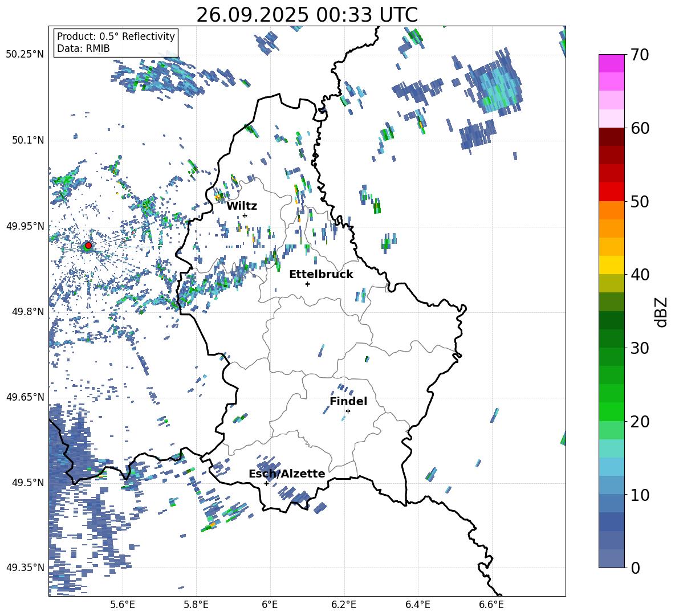
Task: Click the Esch/Alzette cross marker
Action: click(x=266, y=483)
